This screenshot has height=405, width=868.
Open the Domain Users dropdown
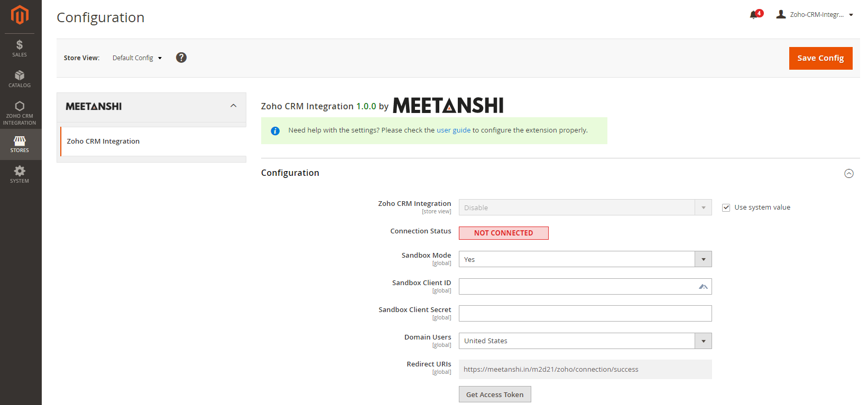(x=585, y=341)
